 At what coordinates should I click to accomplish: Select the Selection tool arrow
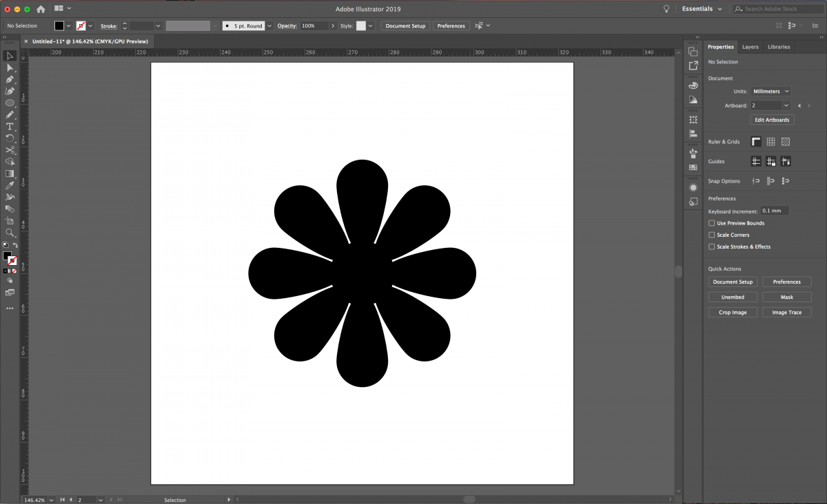coord(10,56)
